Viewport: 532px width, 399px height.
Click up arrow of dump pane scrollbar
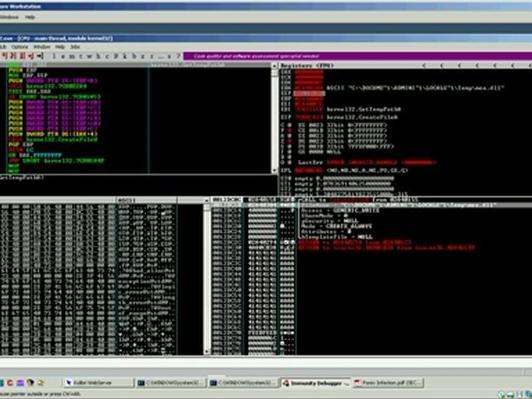(x=207, y=201)
